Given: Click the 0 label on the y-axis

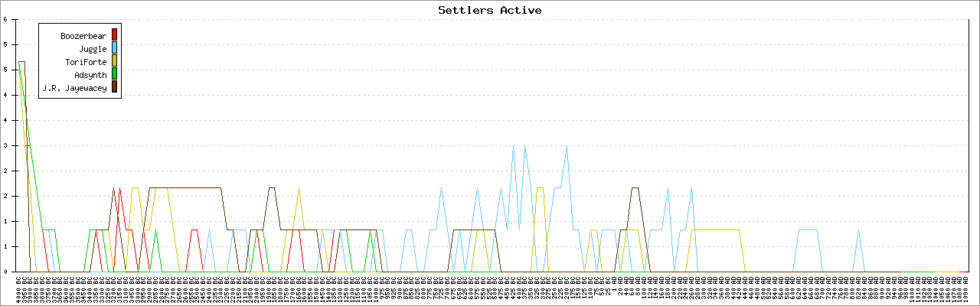Looking at the screenshot, I should click(x=5, y=272).
